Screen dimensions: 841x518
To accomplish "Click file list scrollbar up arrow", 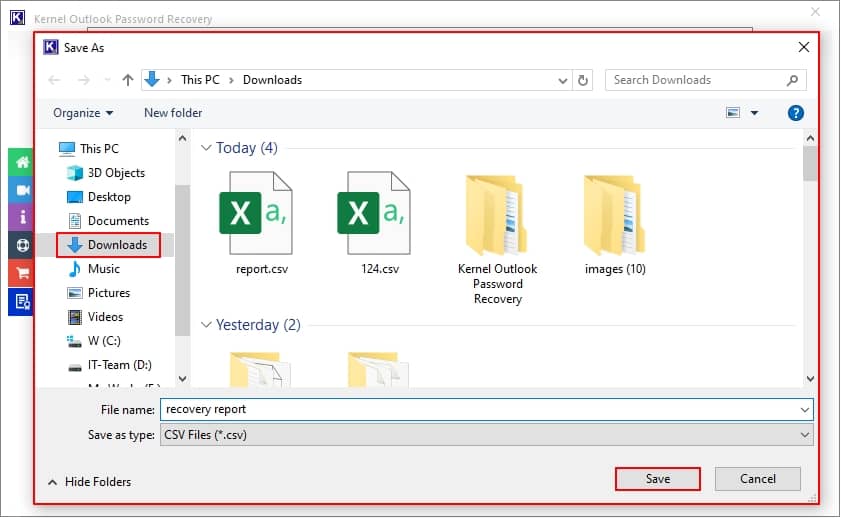I will click(x=810, y=138).
